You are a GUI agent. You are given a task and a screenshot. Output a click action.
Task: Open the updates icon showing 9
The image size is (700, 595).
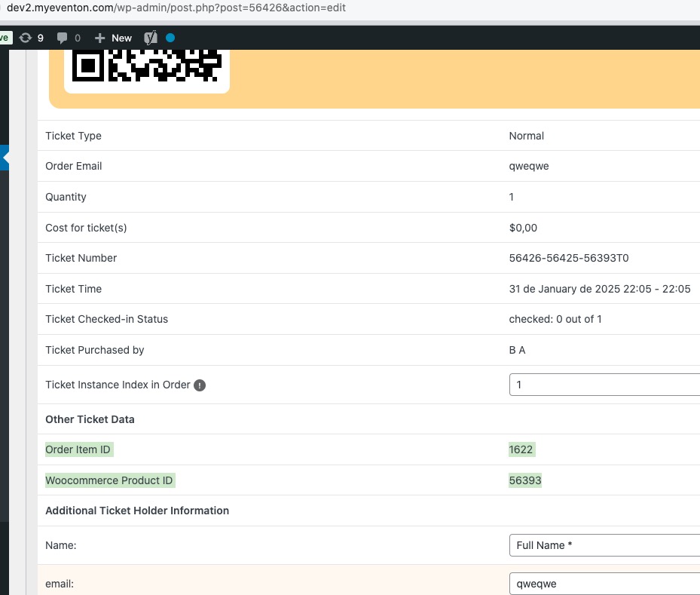[x=31, y=38]
